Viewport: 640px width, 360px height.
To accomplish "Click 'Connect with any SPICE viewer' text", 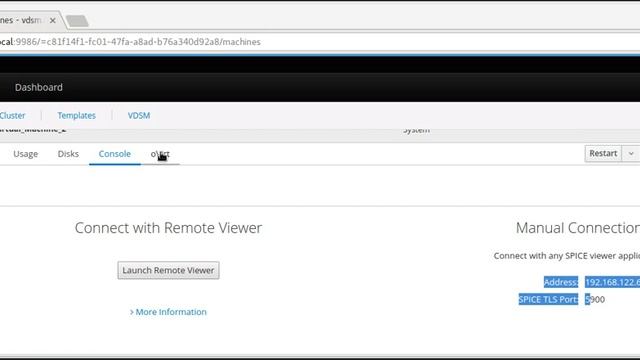I will 567,256.
